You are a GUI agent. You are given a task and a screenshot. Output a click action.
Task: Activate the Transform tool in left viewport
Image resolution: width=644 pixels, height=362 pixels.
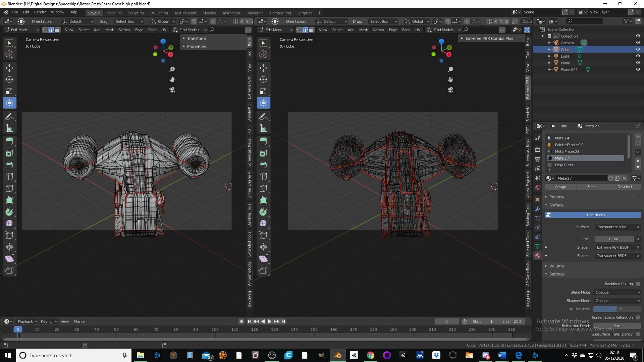click(9, 103)
